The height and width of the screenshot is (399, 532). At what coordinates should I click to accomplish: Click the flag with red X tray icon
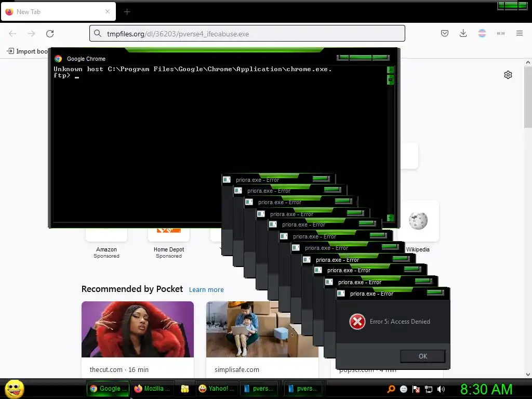(x=416, y=389)
